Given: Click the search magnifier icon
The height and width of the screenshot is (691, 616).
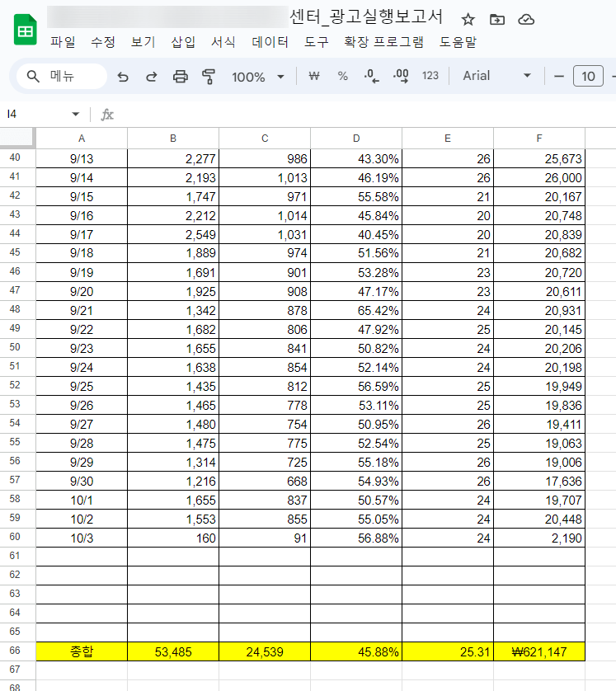Looking at the screenshot, I should point(33,76).
